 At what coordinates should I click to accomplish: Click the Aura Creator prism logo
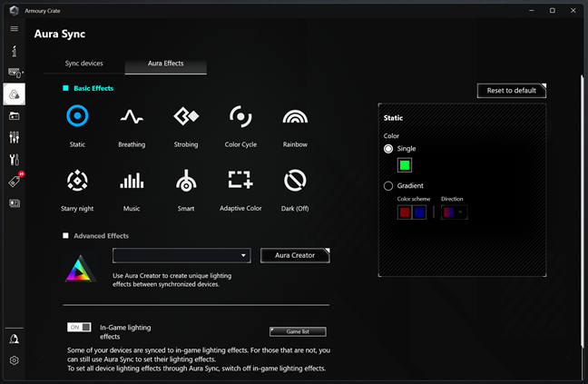(x=80, y=269)
